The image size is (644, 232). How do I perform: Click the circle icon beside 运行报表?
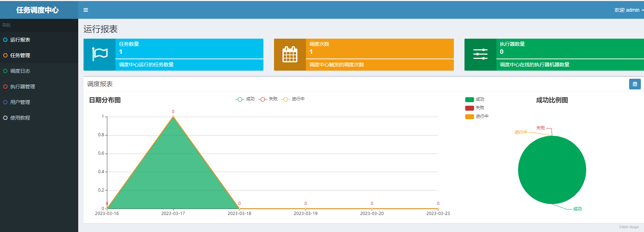[x=5, y=40]
